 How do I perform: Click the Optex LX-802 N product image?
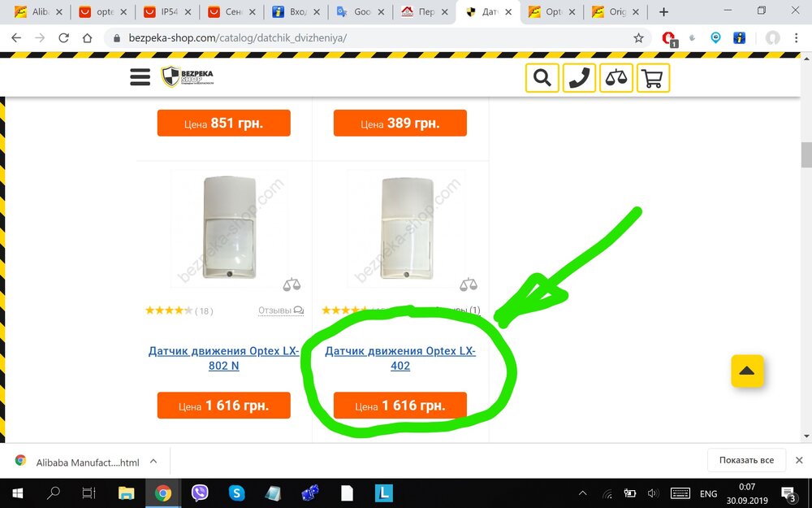pyautogui.click(x=230, y=227)
